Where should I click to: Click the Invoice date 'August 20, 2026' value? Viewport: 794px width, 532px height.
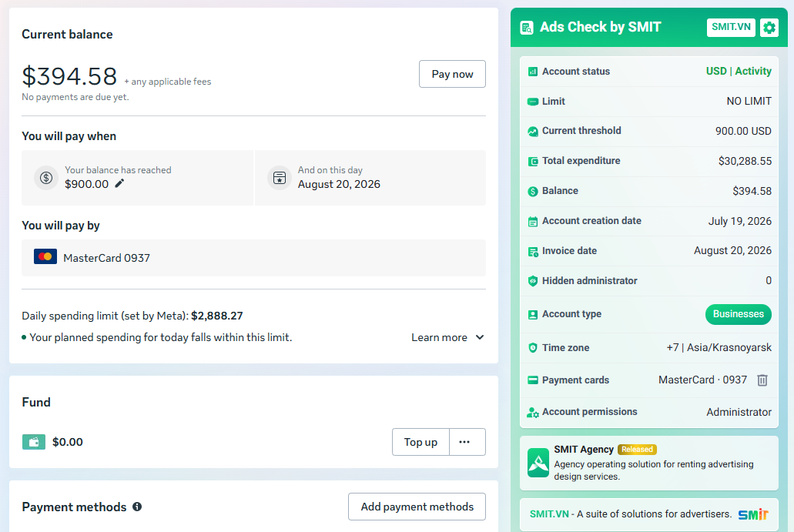point(732,250)
